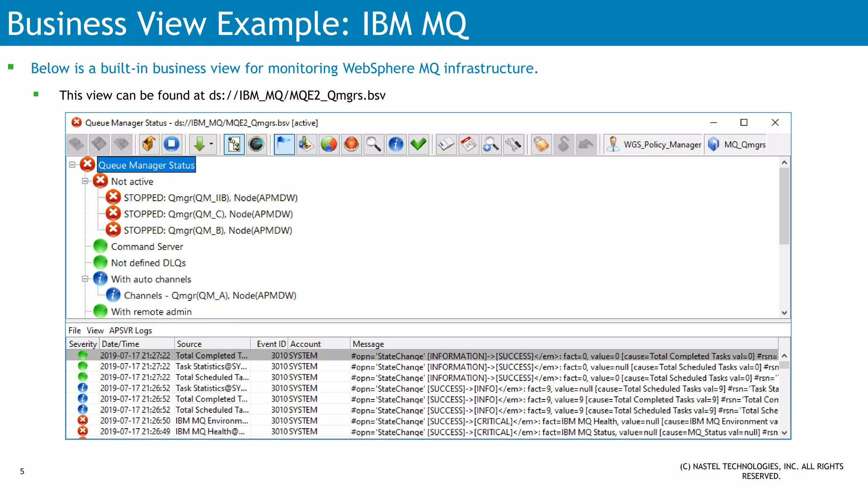
Task: Click the bar chart toolbar icon
Action: point(306,144)
